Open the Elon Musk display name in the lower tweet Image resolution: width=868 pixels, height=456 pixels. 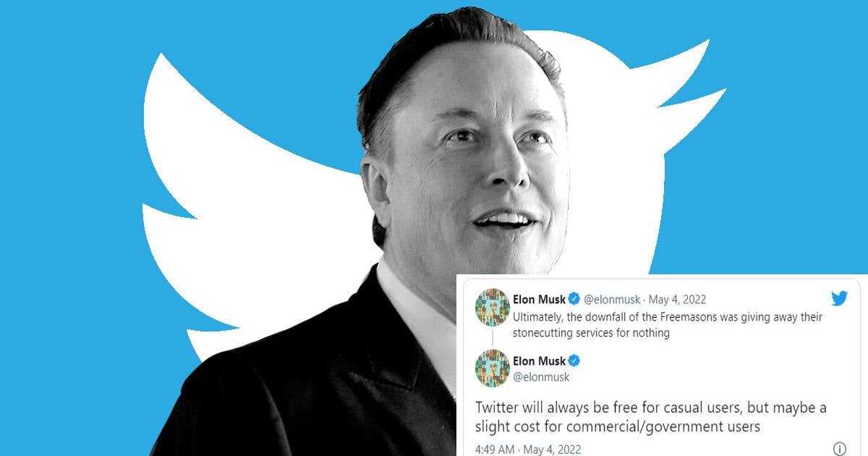pos(539,360)
